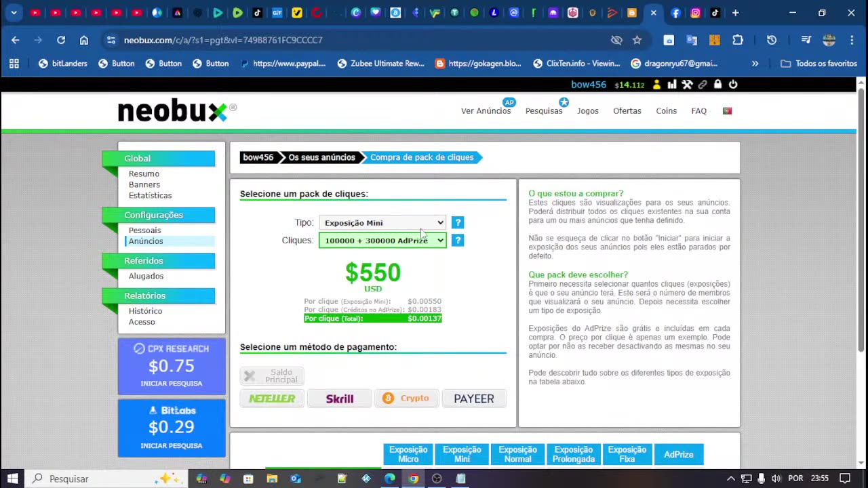Open the media control playlist icon

pyautogui.click(x=806, y=40)
